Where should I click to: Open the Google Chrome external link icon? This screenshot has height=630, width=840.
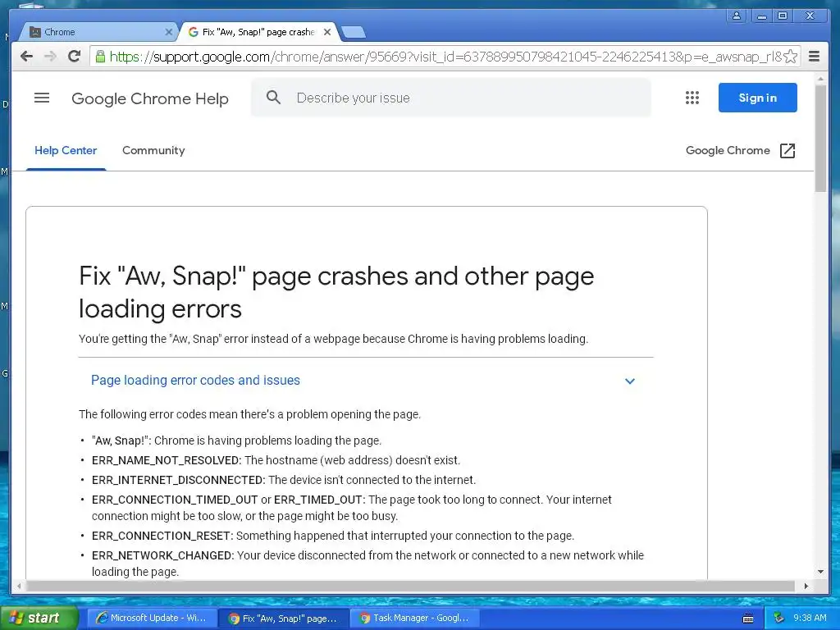[787, 151]
